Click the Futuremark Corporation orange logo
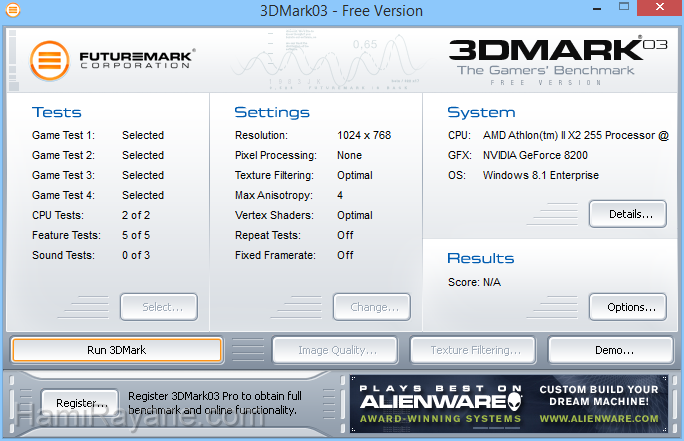The image size is (684, 441). pos(50,61)
